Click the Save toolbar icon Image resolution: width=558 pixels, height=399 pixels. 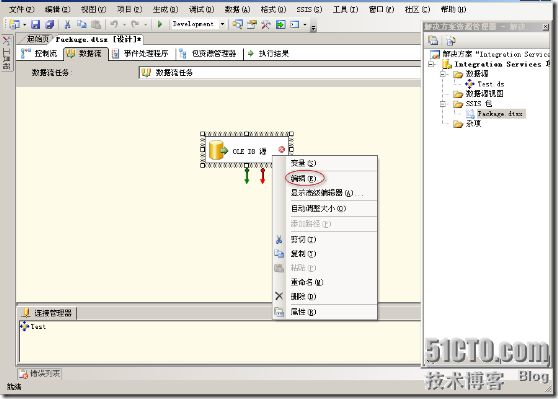click(x=35, y=24)
